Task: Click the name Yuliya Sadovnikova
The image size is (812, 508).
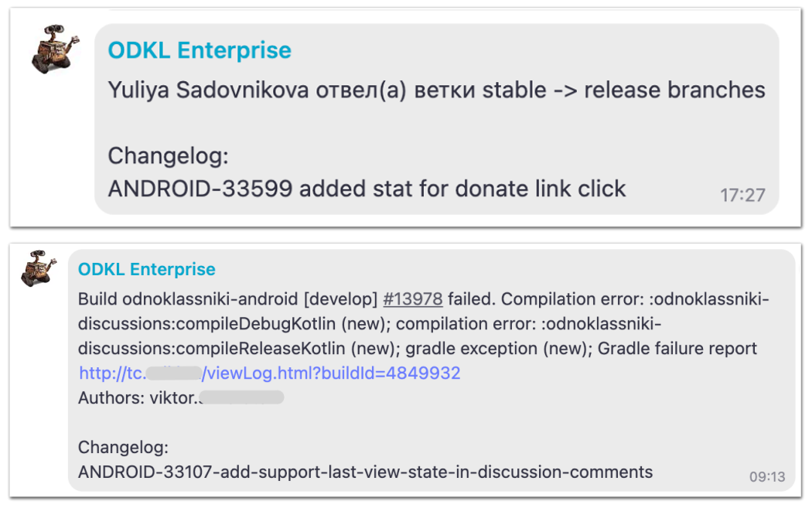Action: pyautogui.click(x=209, y=90)
